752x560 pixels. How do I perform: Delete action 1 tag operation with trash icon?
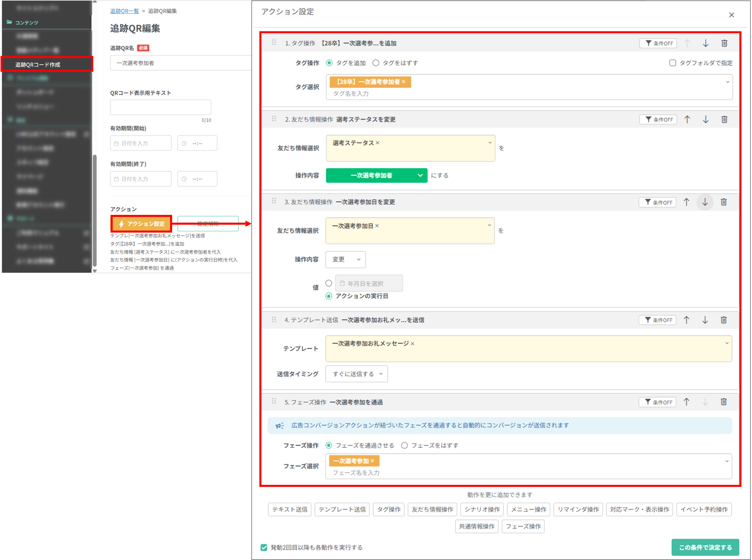point(724,43)
